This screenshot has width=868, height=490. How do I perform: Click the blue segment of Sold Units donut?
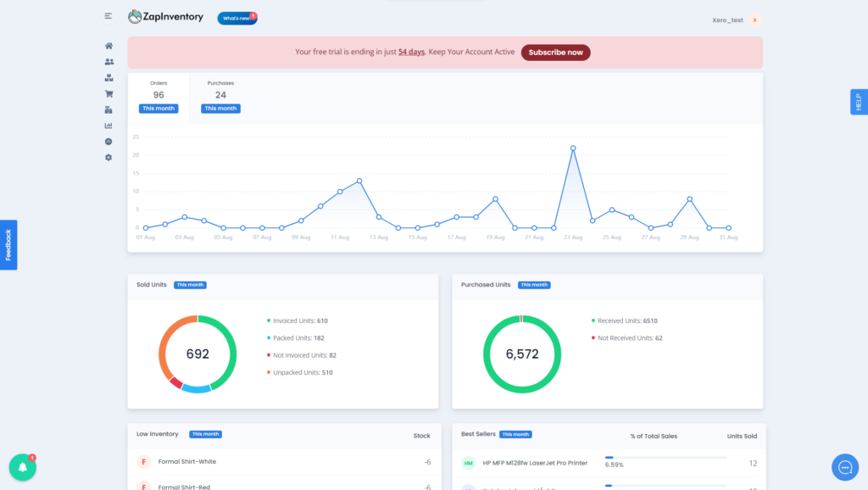[196, 388]
